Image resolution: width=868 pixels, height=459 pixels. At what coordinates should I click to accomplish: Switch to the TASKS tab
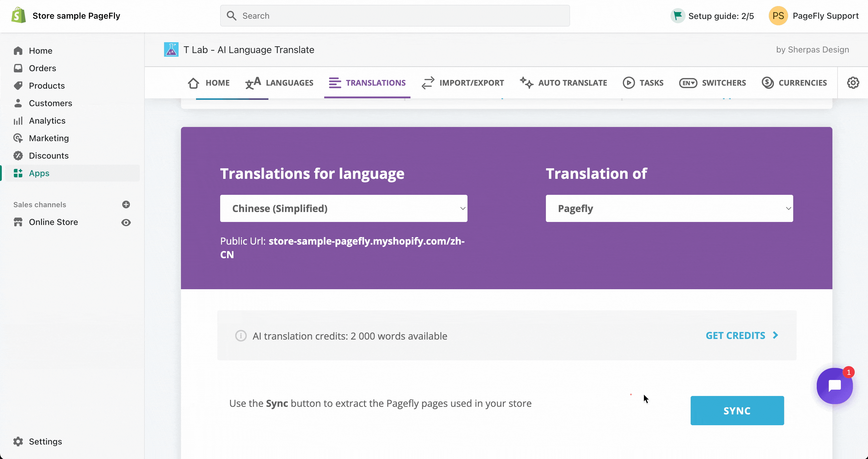(643, 83)
